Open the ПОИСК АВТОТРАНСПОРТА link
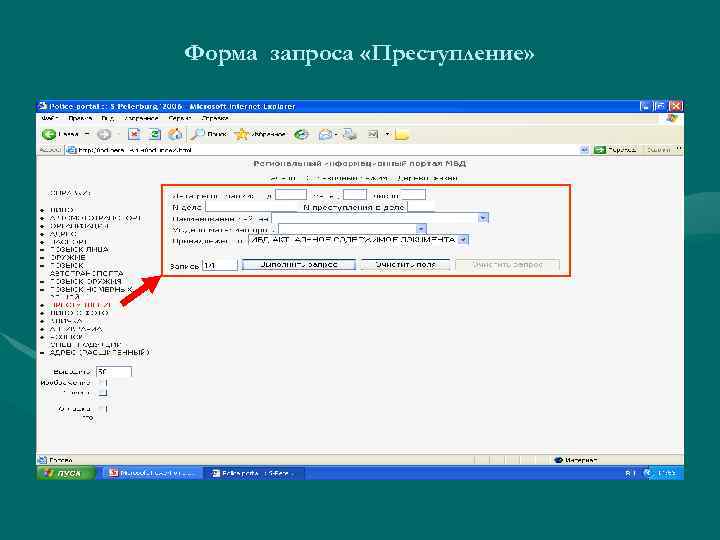This screenshot has height=540, width=720. (x=86, y=269)
